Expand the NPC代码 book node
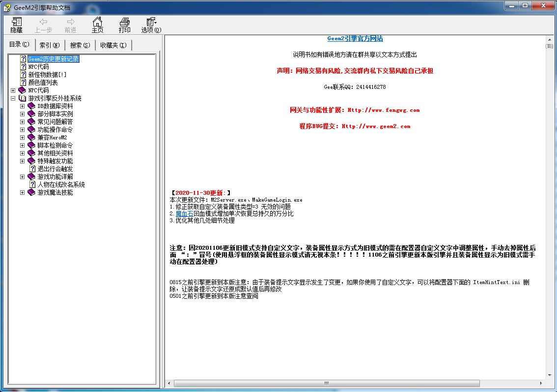Screen dimensions: 557x392 13,90
